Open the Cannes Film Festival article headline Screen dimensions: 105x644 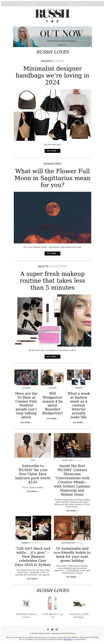click(x=26, y=405)
